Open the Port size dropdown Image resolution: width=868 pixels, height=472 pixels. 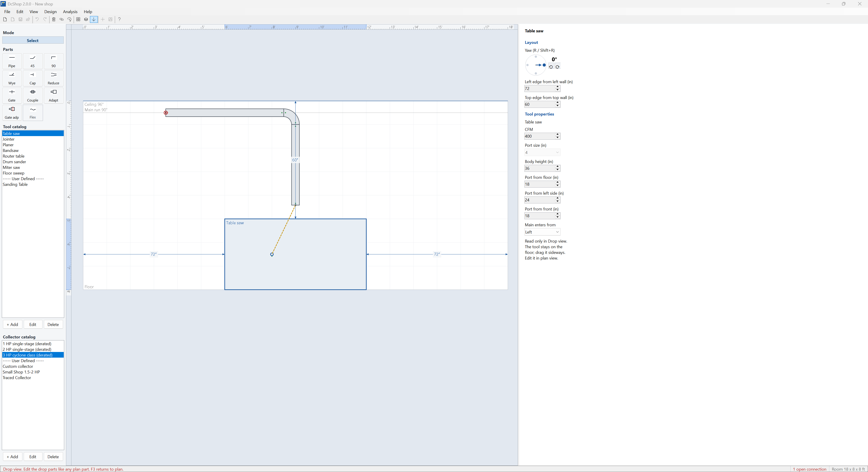[542, 153]
